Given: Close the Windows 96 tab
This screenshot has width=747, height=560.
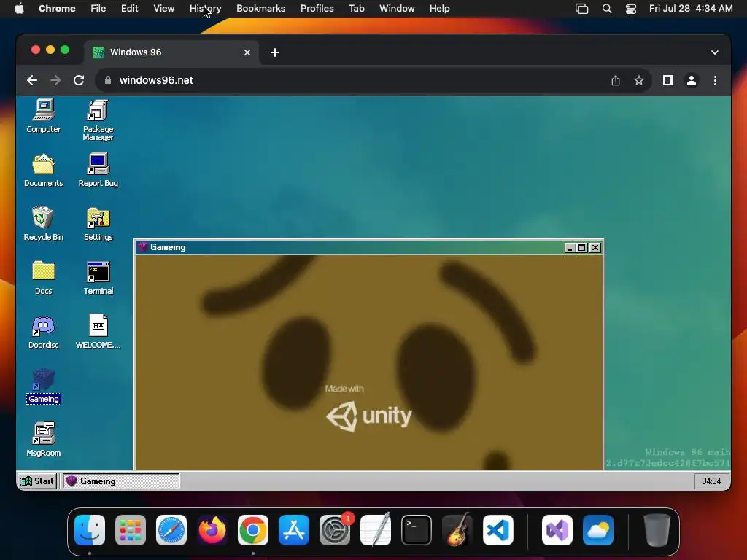Looking at the screenshot, I should coord(247,52).
